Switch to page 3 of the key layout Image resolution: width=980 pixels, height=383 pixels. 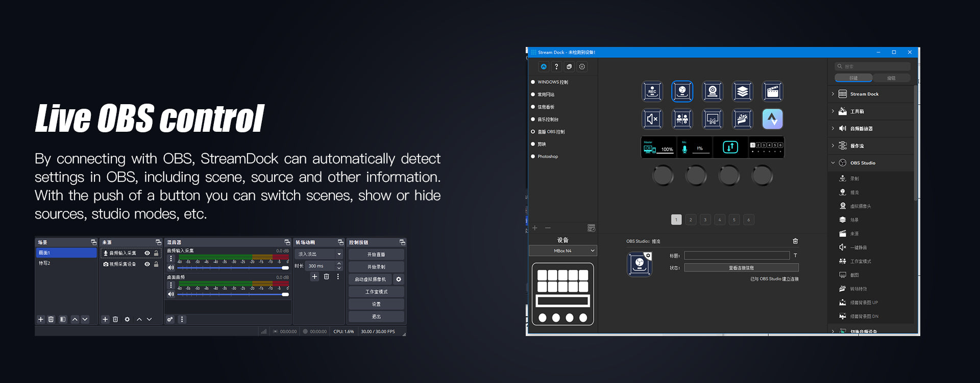(x=705, y=220)
